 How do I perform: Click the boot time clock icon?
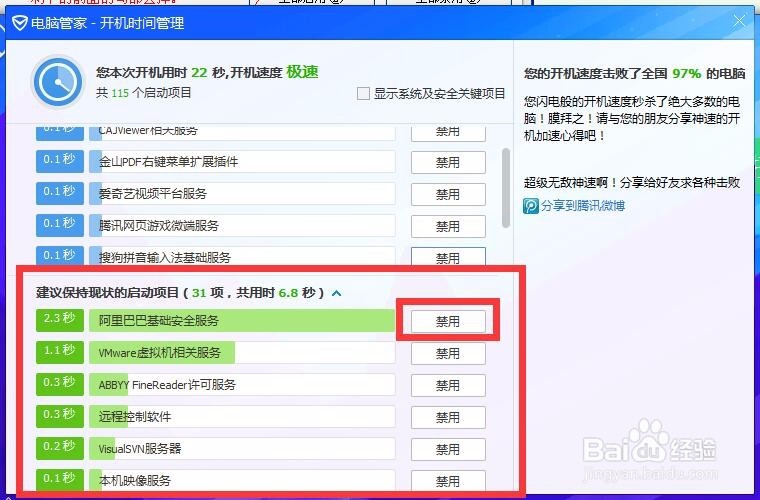(58, 82)
